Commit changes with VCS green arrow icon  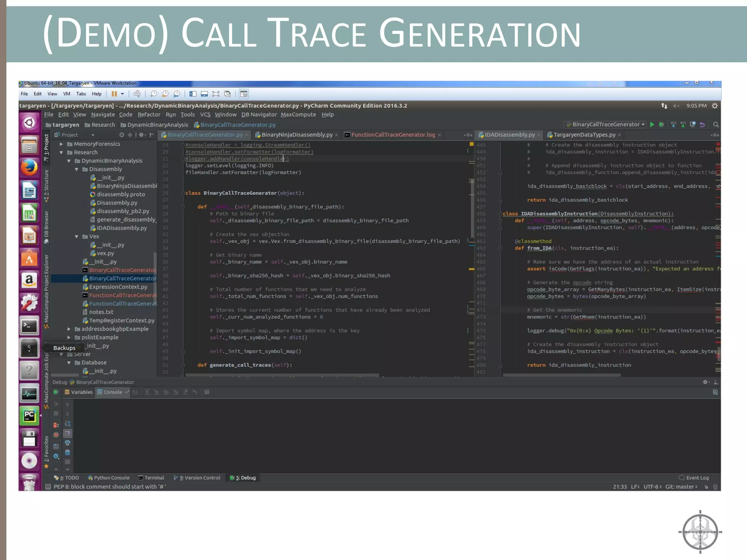point(683,125)
